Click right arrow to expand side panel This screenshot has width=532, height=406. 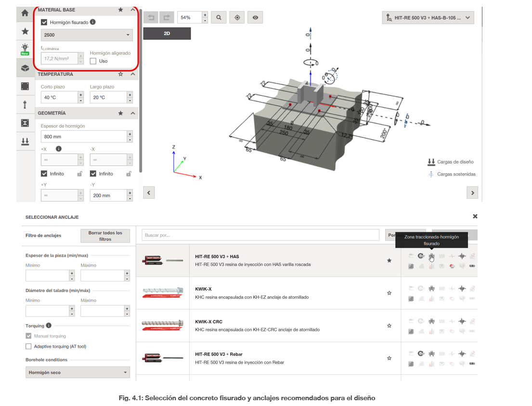[472, 193]
